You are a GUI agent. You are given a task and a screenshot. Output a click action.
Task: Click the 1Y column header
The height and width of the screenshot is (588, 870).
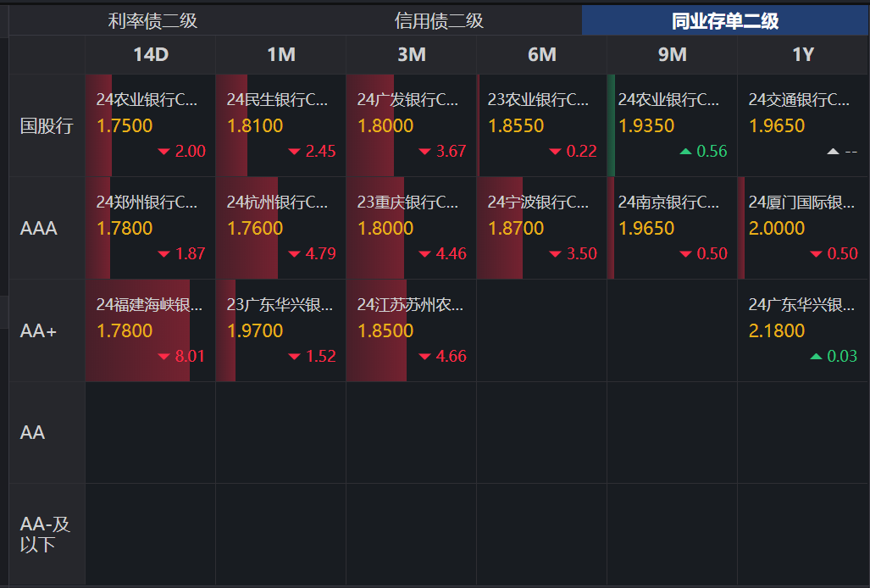(802, 55)
